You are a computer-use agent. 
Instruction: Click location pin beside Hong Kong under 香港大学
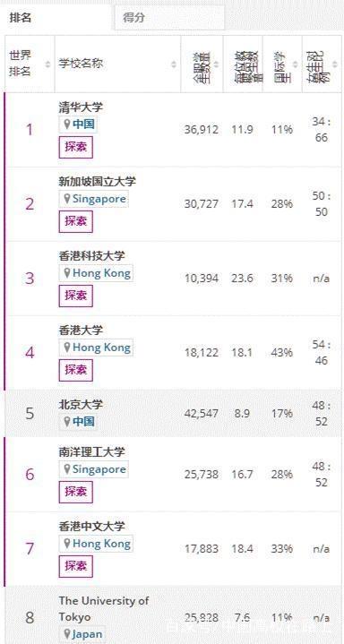pos(66,348)
